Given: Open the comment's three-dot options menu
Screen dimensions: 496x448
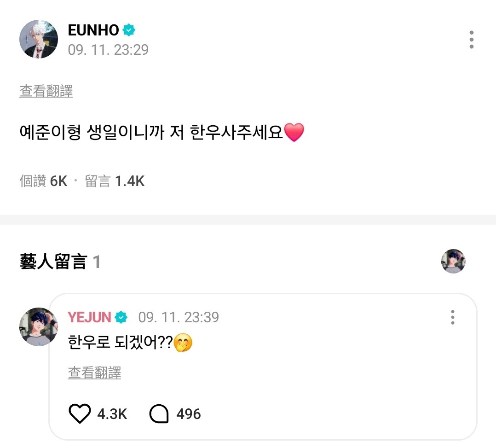Looking at the screenshot, I should [x=453, y=317].
